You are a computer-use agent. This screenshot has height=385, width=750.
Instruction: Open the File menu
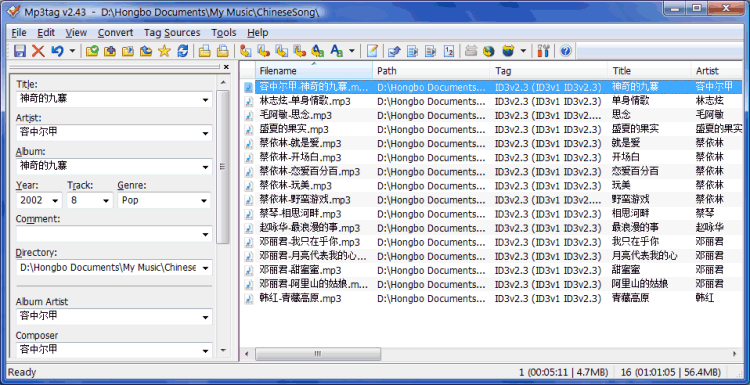[19, 33]
